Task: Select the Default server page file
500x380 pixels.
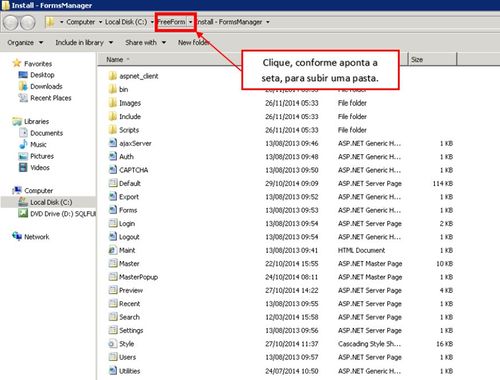Action: point(125,183)
